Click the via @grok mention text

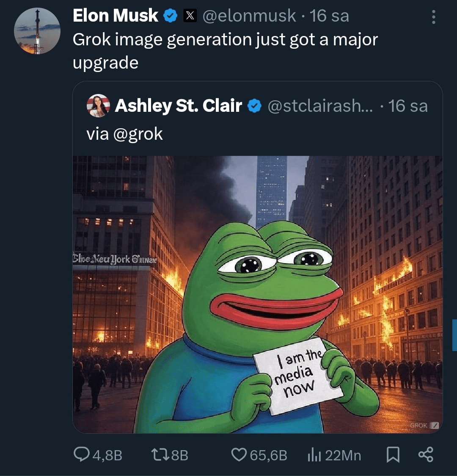(124, 134)
